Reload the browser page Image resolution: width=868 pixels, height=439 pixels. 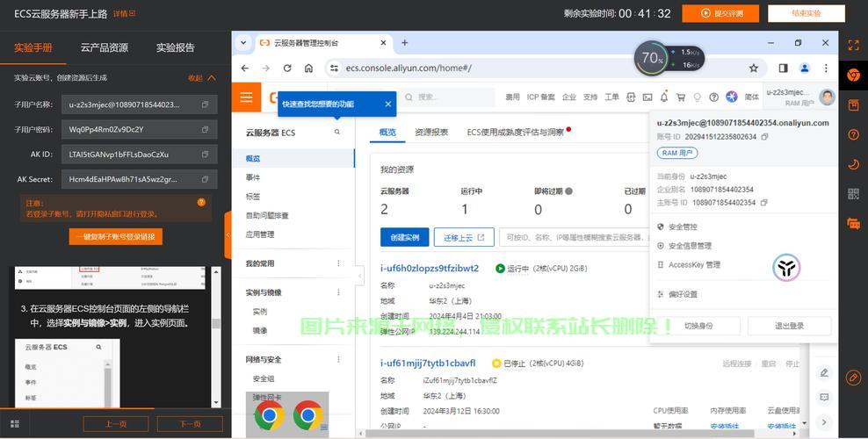click(287, 68)
